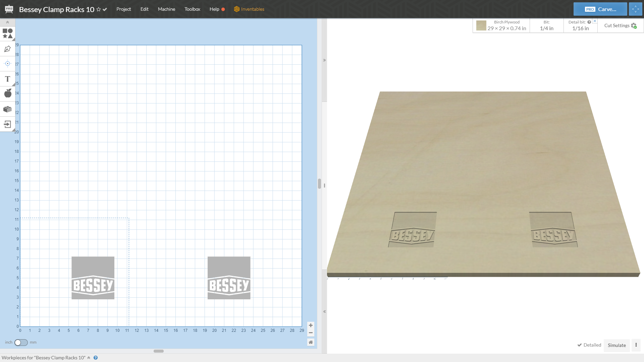This screenshot has width=644, height=362.
Task: Remove the 1/16 in detail bit
Action: pyautogui.click(x=595, y=21)
